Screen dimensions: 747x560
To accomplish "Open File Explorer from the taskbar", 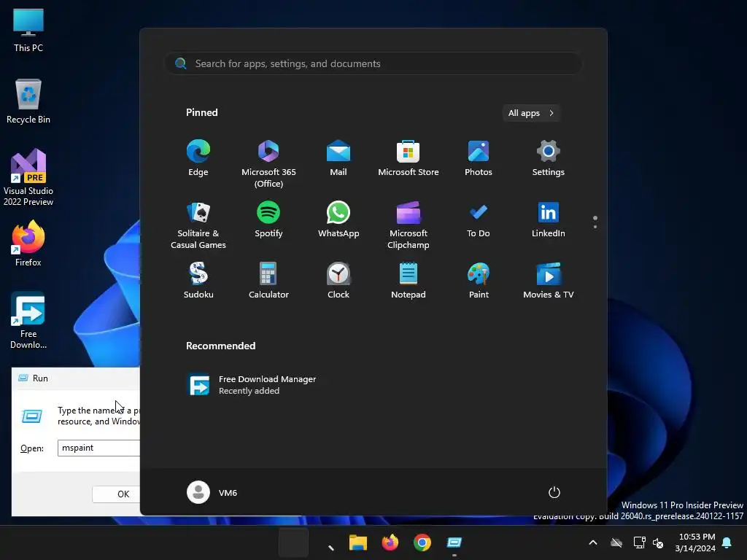I will pos(357,542).
